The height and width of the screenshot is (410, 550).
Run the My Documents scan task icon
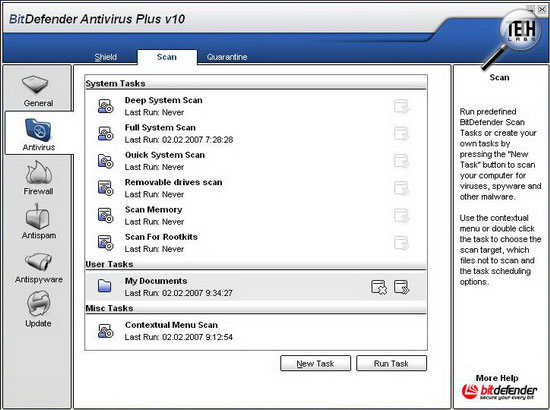coord(401,287)
